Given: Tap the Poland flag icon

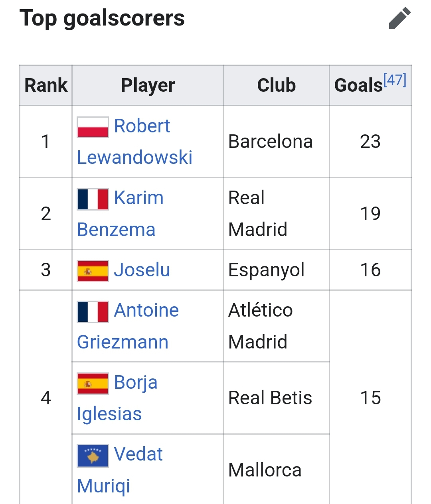Looking at the screenshot, I should coord(93,127).
